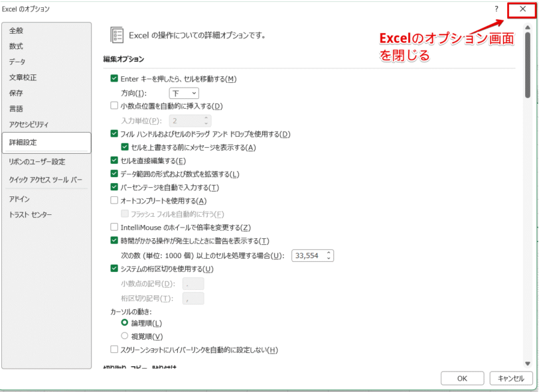
Task: Open the アクセシビリティ category
Action: (29, 125)
